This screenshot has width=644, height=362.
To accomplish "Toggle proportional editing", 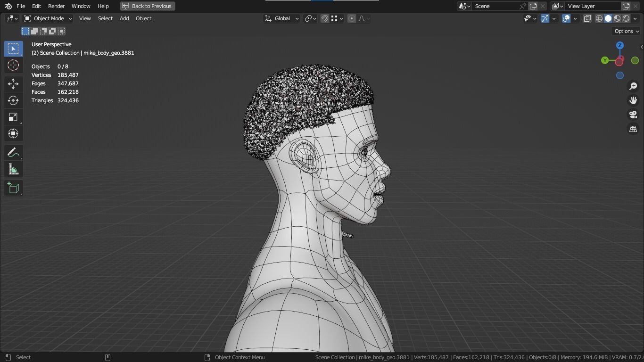I will pyautogui.click(x=352, y=18).
